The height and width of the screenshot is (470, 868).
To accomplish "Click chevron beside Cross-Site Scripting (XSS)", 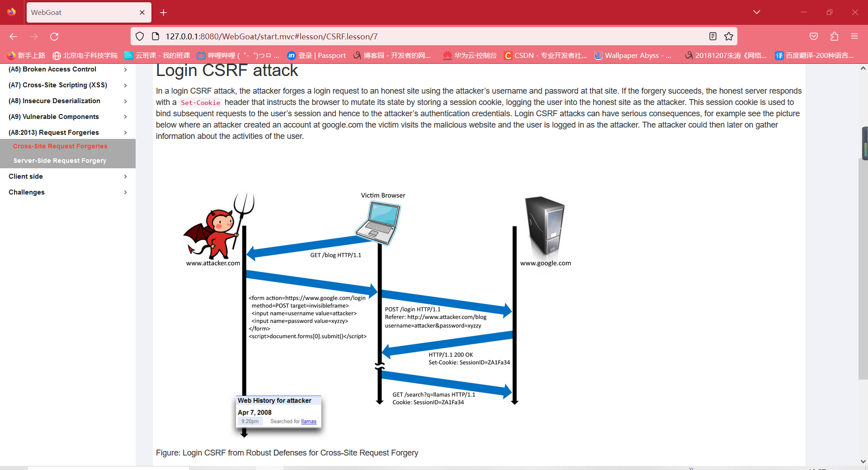I will click(125, 85).
